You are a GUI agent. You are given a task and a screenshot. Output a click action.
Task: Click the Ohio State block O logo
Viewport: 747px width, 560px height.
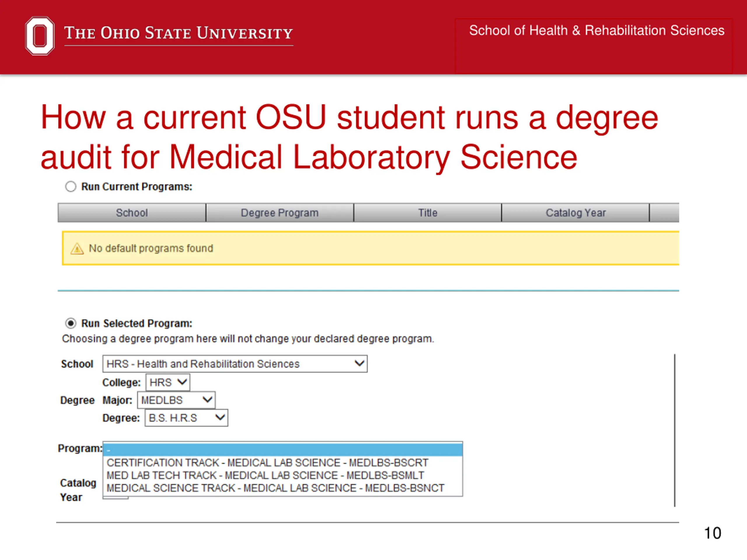point(40,36)
